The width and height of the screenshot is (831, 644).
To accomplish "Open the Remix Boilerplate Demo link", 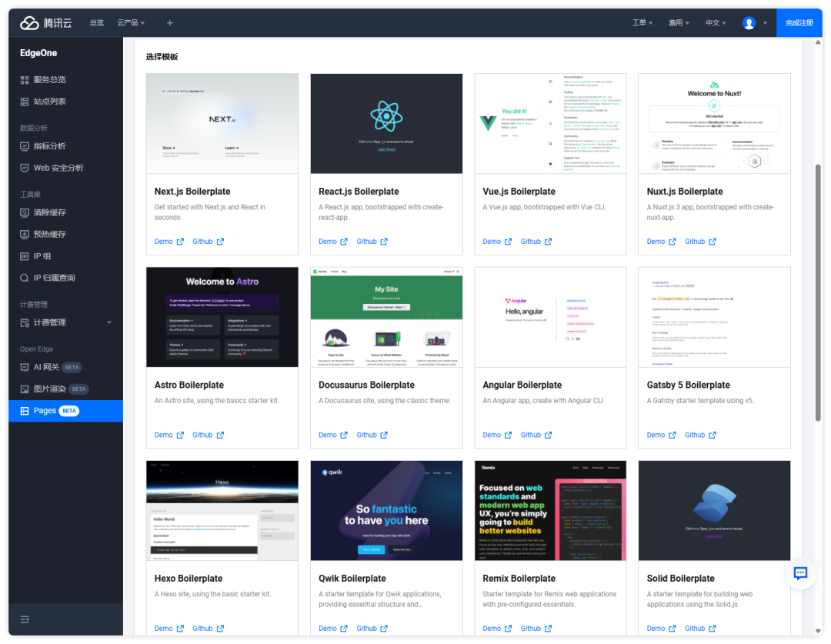I will coord(491,628).
